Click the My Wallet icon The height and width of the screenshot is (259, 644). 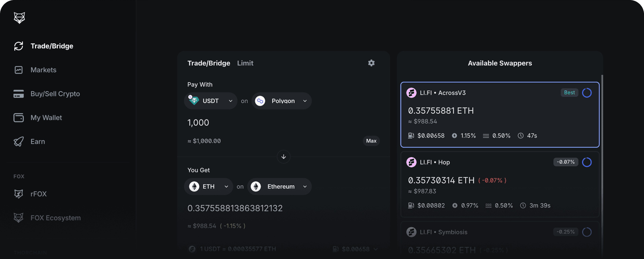click(18, 118)
